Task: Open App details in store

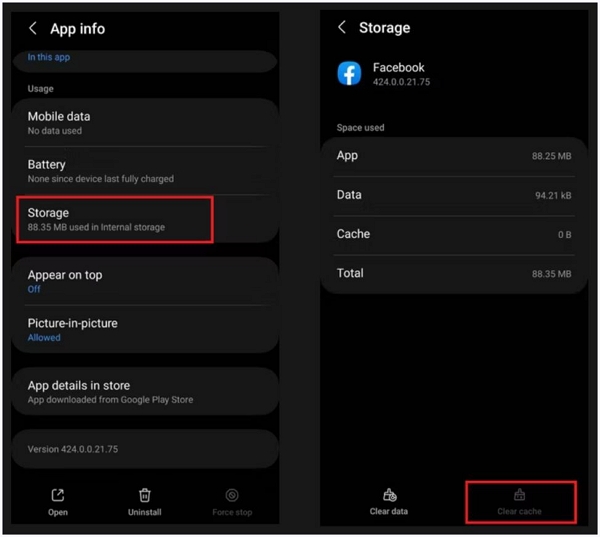Action: tap(145, 392)
